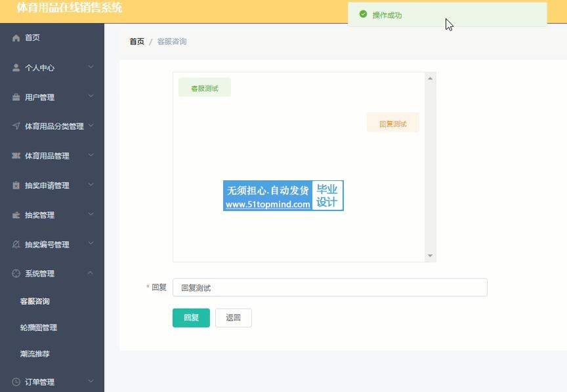The height and width of the screenshot is (392, 567).
Task: Expand the 订单管理 chevron
Action: click(x=91, y=381)
